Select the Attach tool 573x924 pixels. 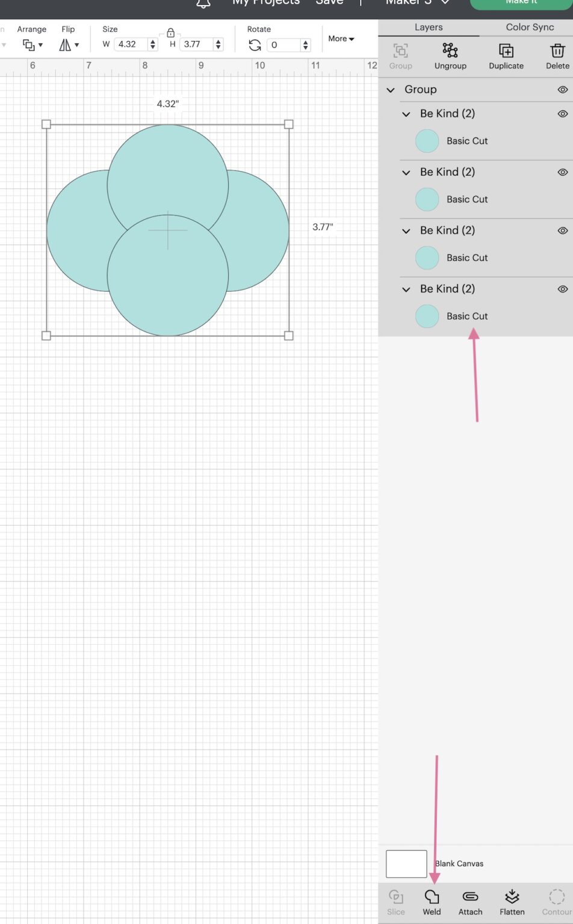point(470,901)
